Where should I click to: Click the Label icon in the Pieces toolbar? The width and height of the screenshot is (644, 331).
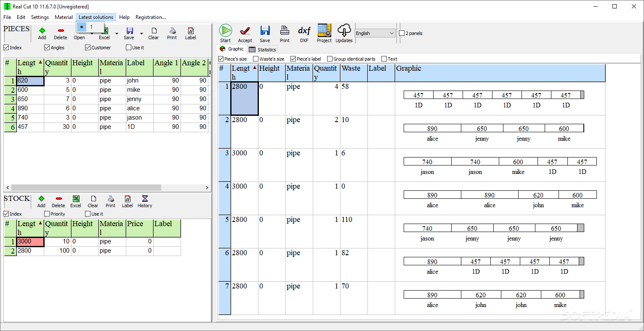(191, 31)
